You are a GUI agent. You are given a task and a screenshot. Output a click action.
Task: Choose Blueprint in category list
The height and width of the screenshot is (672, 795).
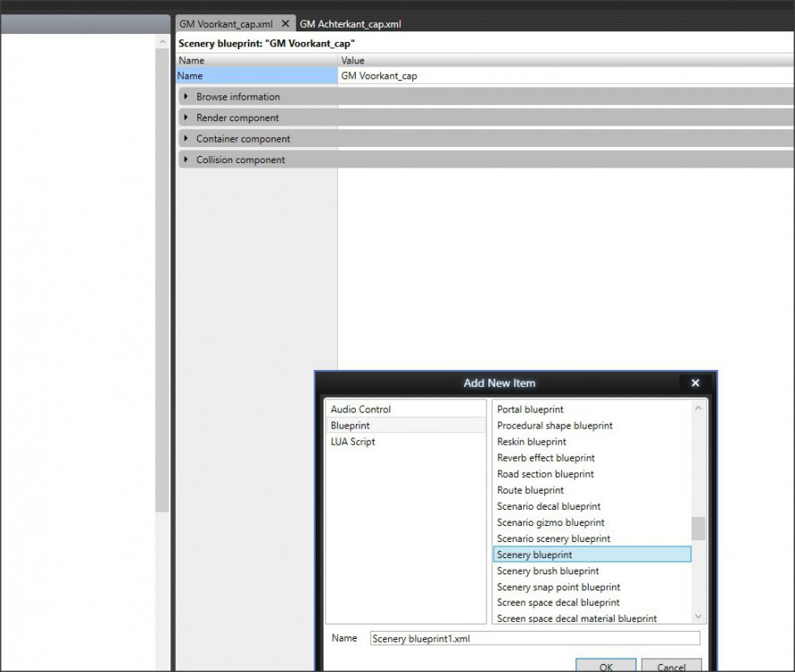click(350, 426)
